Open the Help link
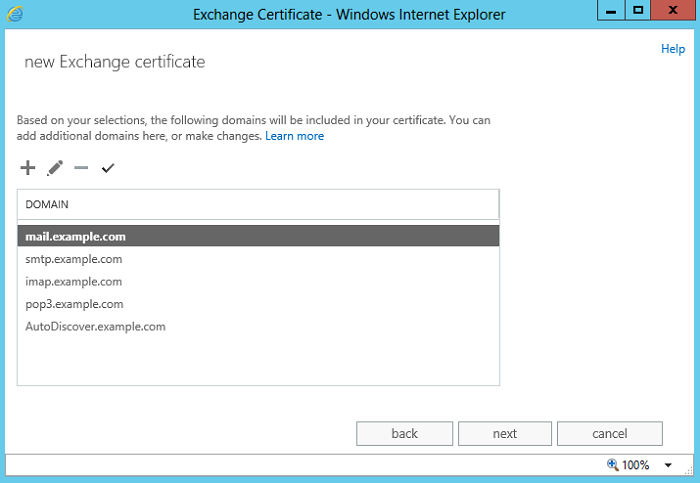Screen dimensions: 700x483 point(673,49)
